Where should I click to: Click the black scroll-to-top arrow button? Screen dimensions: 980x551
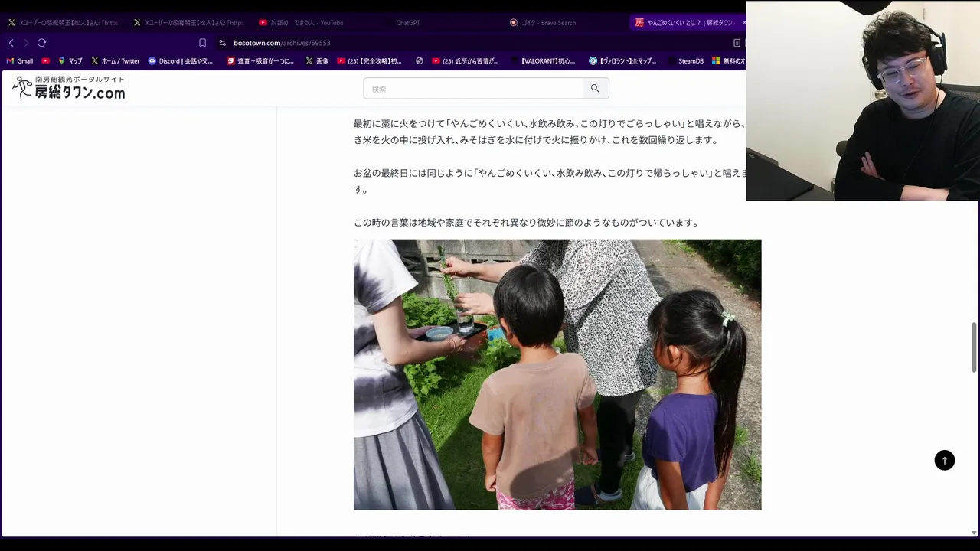pyautogui.click(x=944, y=460)
